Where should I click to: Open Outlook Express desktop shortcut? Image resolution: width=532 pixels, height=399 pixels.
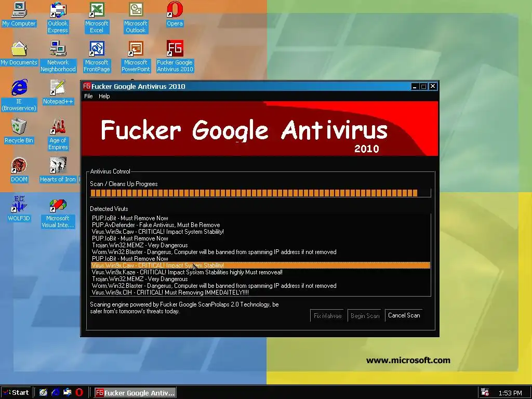pyautogui.click(x=58, y=18)
